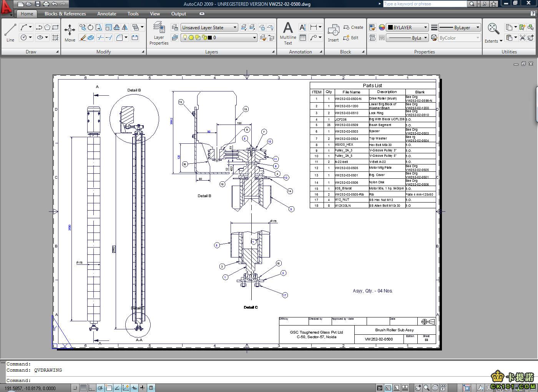Select the Line drawing tool

click(10, 32)
